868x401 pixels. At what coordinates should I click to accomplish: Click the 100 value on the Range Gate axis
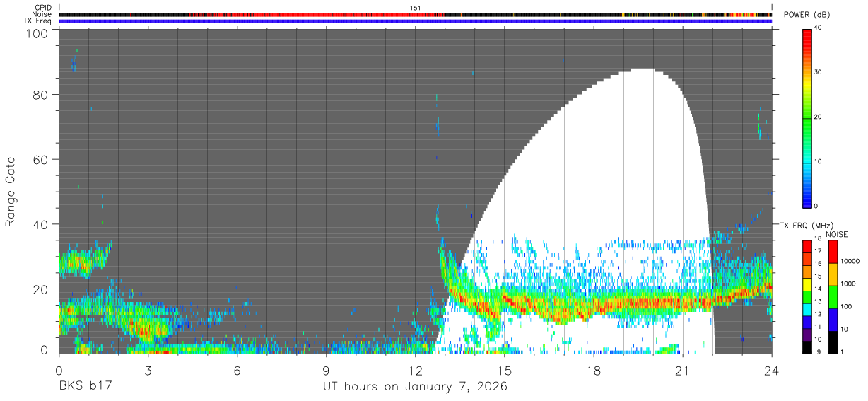(37, 33)
